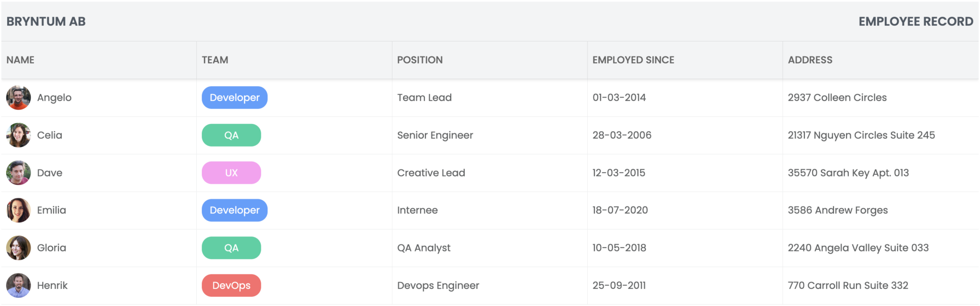Image resolution: width=980 pixels, height=306 pixels.
Task: Click Gloria's profile photo
Action: (18, 248)
